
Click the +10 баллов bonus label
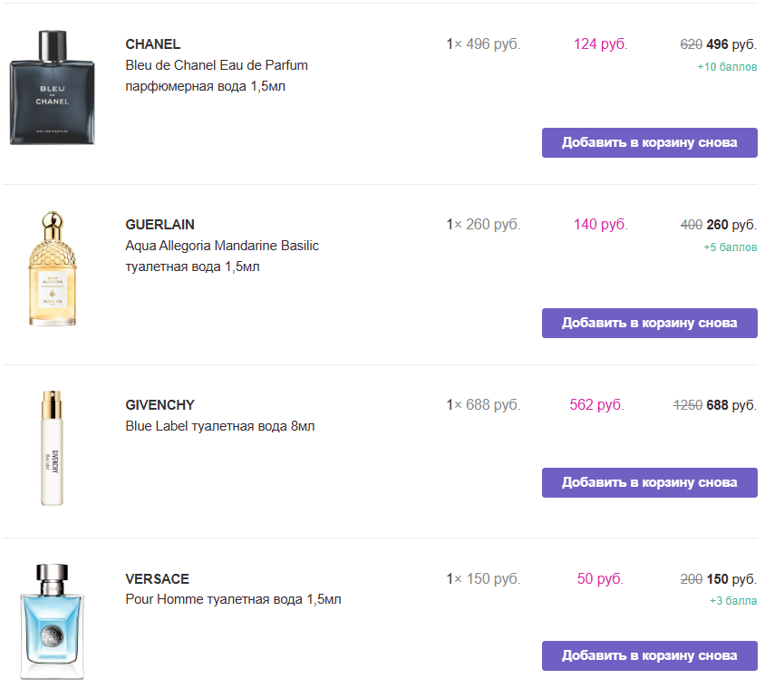pos(727,67)
